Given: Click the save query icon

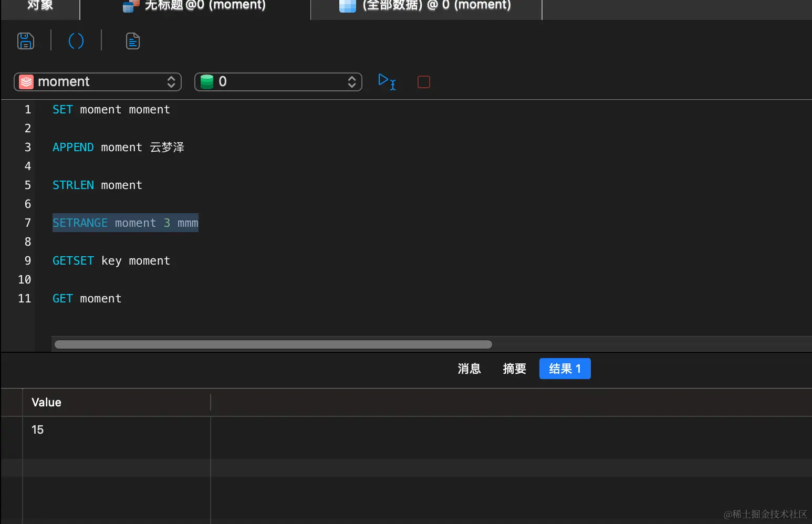Looking at the screenshot, I should [26, 41].
